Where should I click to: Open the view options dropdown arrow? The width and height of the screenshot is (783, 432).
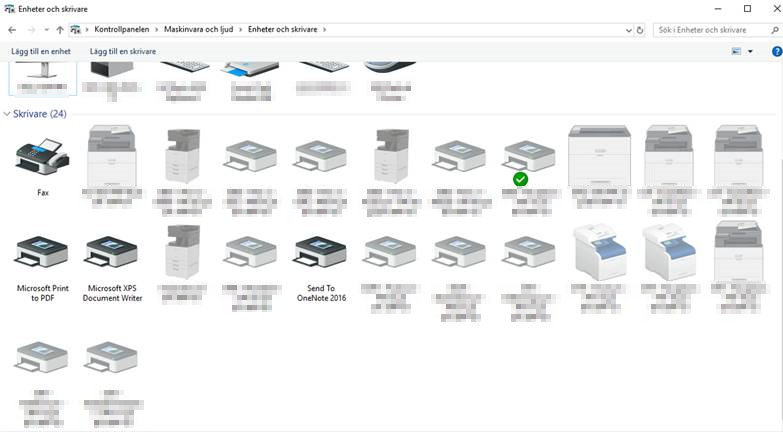[x=750, y=51]
